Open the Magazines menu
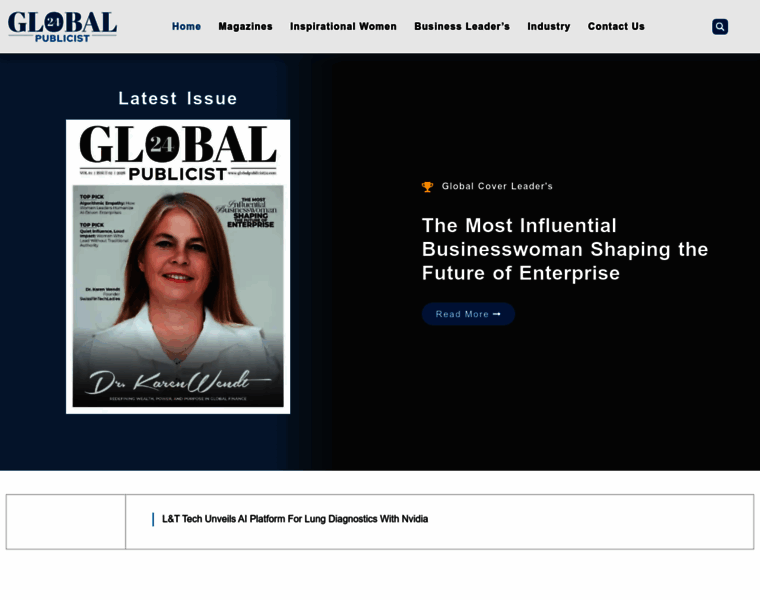This screenshot has width=760, height=600. point(245,27)
